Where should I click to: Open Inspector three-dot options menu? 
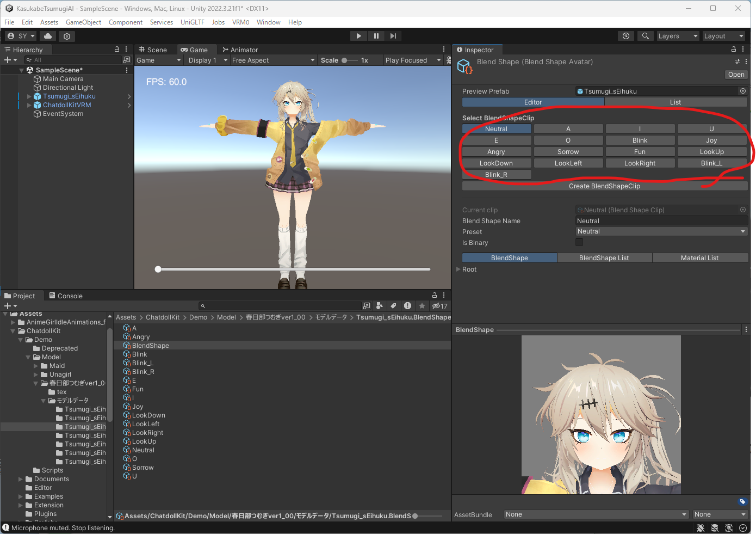tap(743, 49)
